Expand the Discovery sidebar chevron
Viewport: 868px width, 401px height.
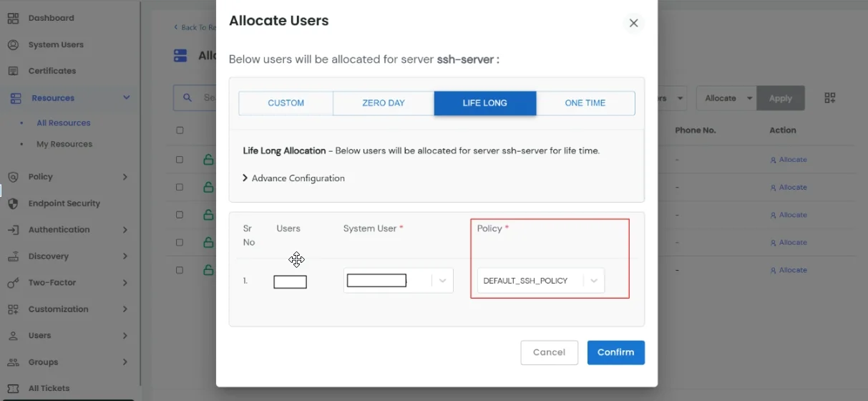[125, 256]
